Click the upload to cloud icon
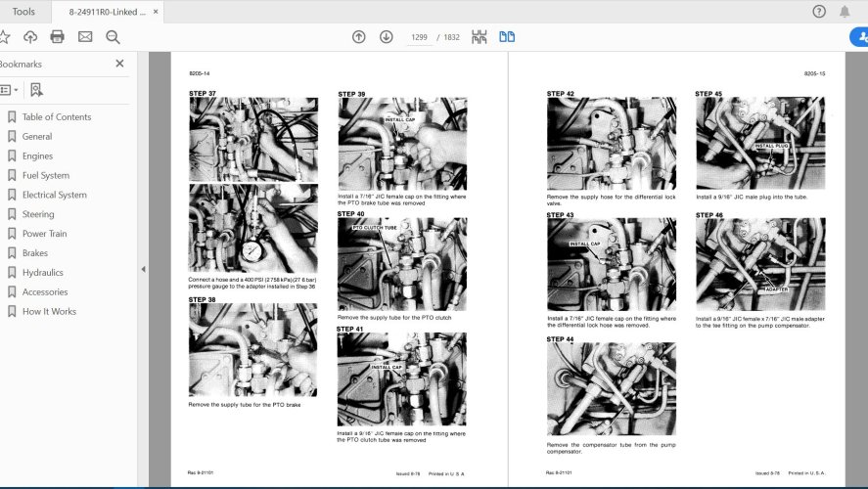The image size is (868, 489). pos(30,37)
